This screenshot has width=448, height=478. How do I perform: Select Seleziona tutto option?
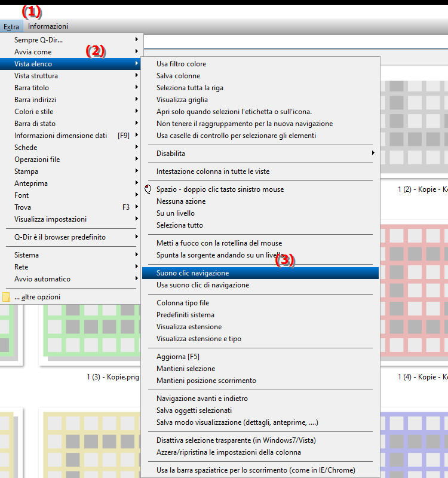click(260, 225)
